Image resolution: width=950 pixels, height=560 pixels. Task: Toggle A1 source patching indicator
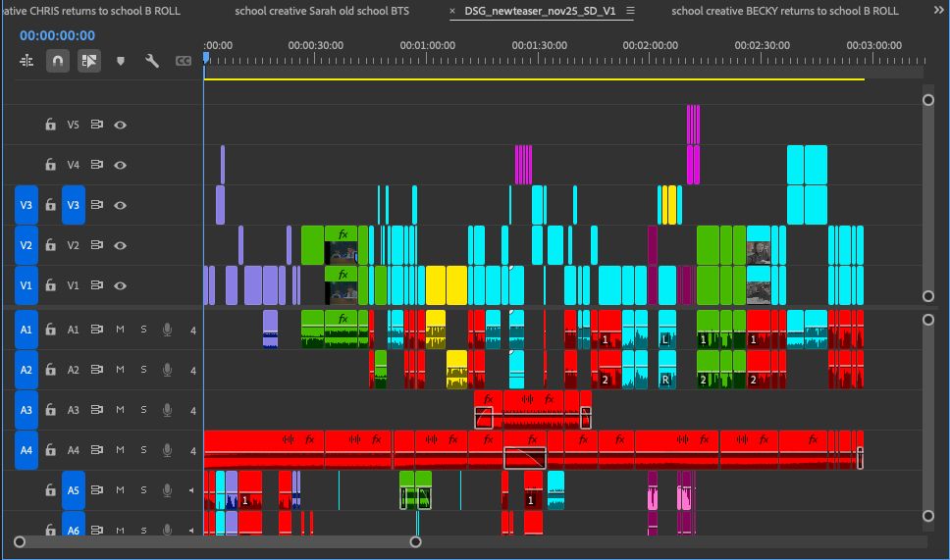coord(26,330)
